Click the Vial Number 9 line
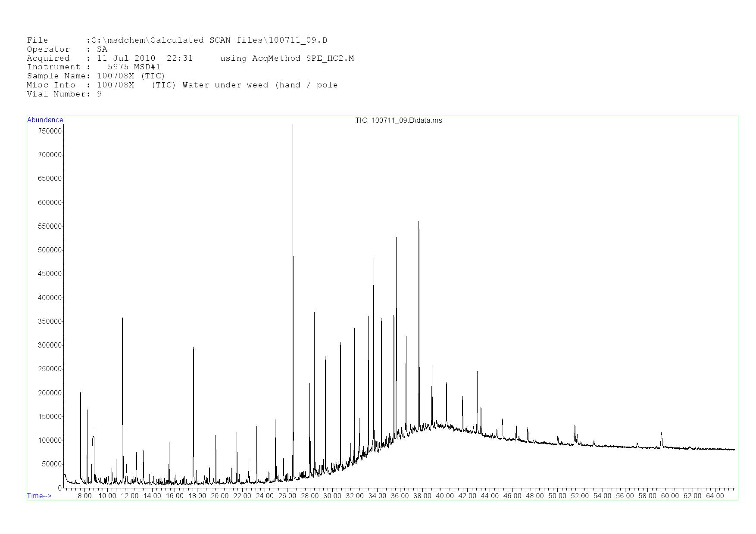 (x=64, y=94)
